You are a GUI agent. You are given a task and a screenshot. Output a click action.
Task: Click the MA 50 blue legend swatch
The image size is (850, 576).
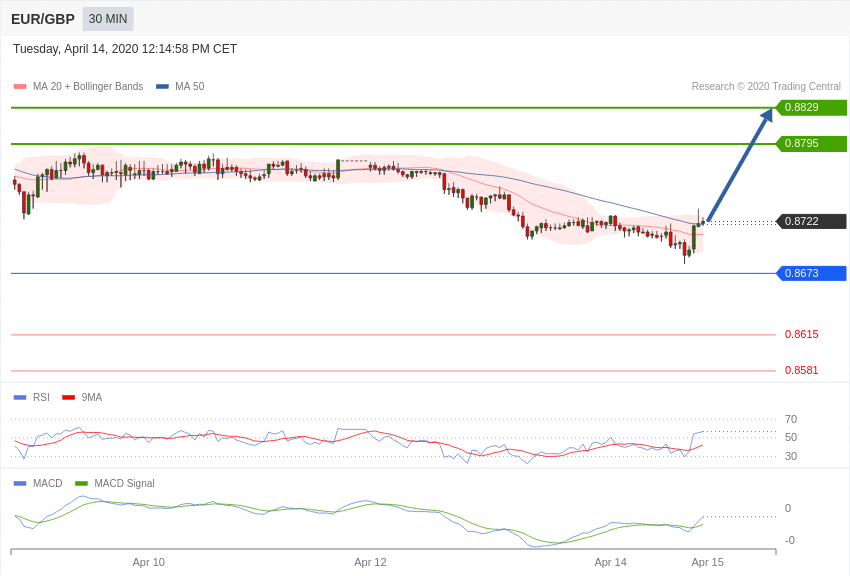[x=162, y=87]
